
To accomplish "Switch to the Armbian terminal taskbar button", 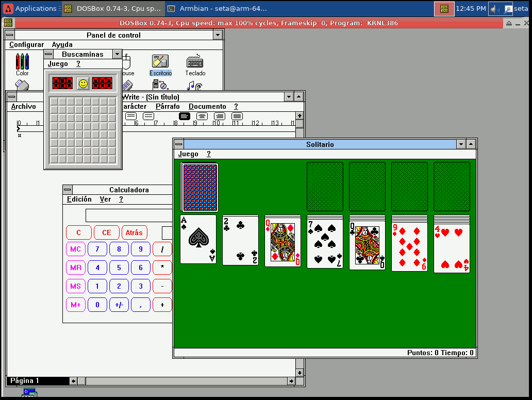I will pyautogui.click(x=218, y=8).
